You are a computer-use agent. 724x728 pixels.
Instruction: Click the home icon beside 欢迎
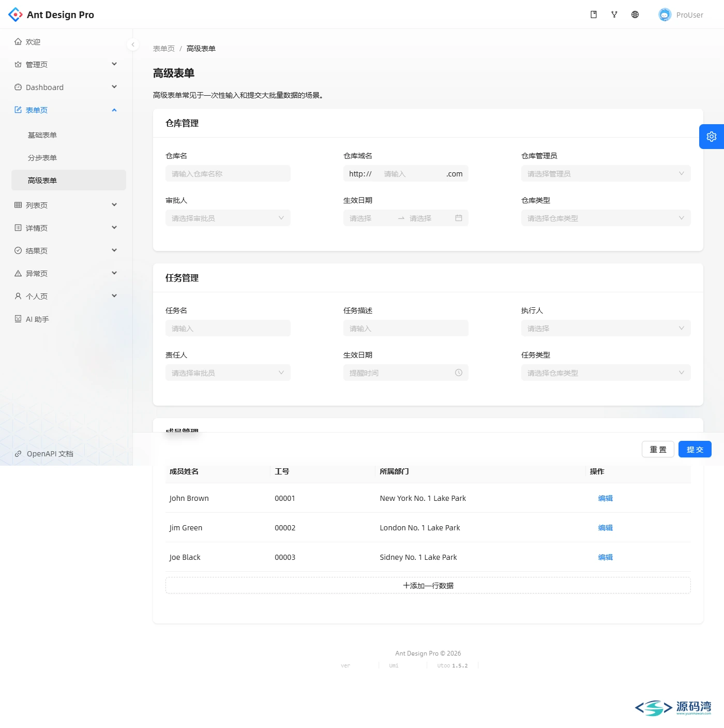click(x=18, y=41)
